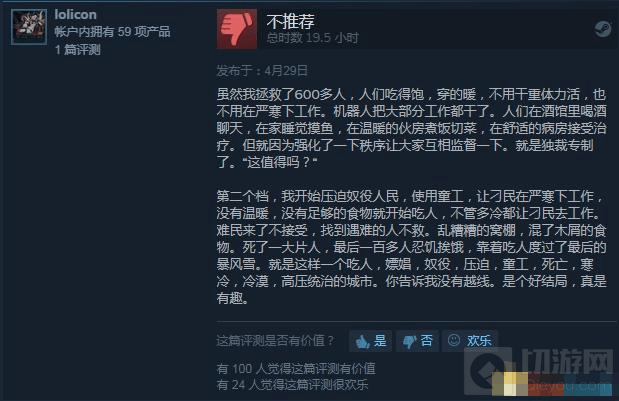Click the qieyou watermark logo
Viewport: 619px width, 401px height.
(x=540, y=371)
